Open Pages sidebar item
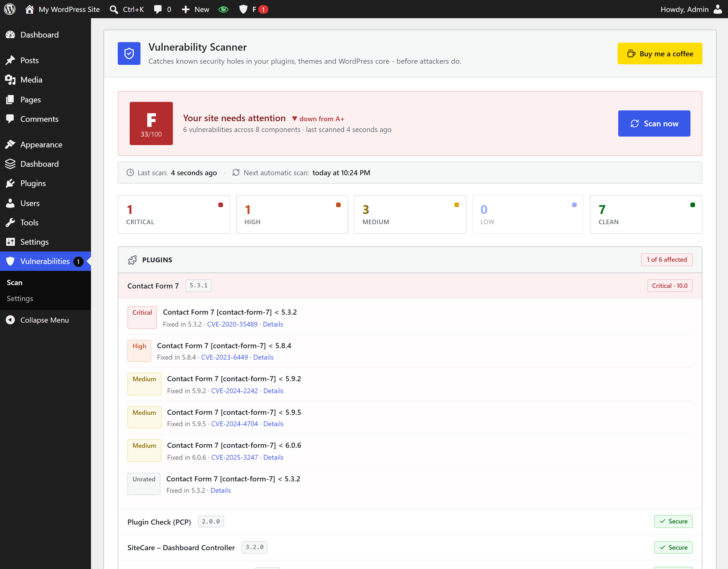 45,99
